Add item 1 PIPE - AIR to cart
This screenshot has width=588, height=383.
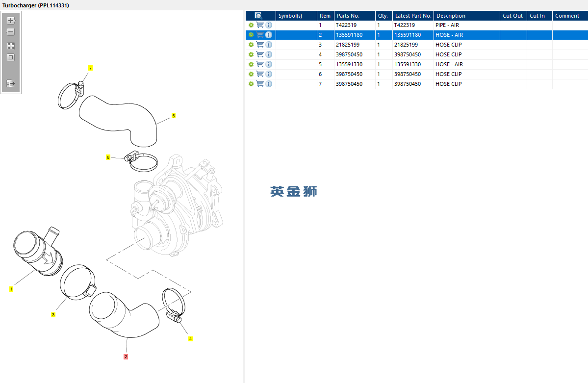[x=260, y=25]
